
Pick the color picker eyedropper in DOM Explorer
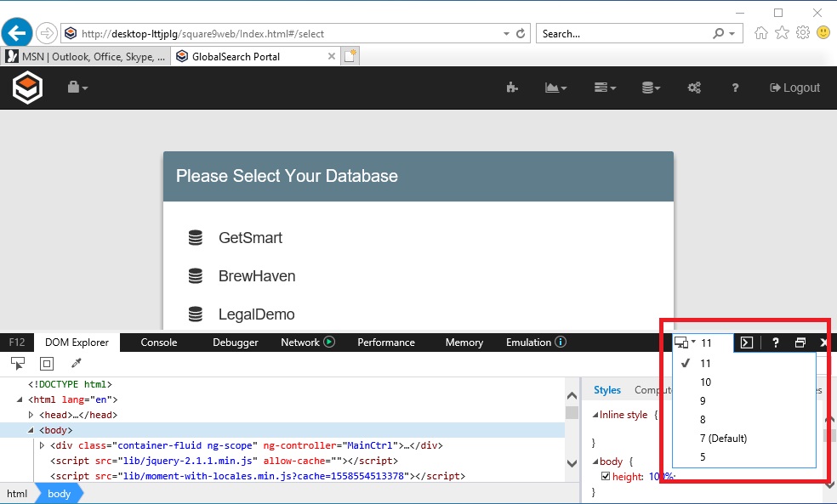76,363
